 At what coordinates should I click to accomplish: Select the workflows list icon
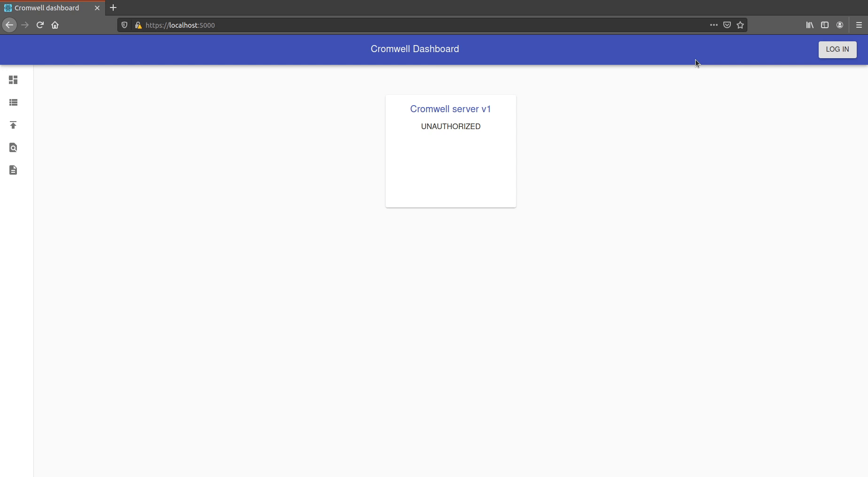pos(13,103)
